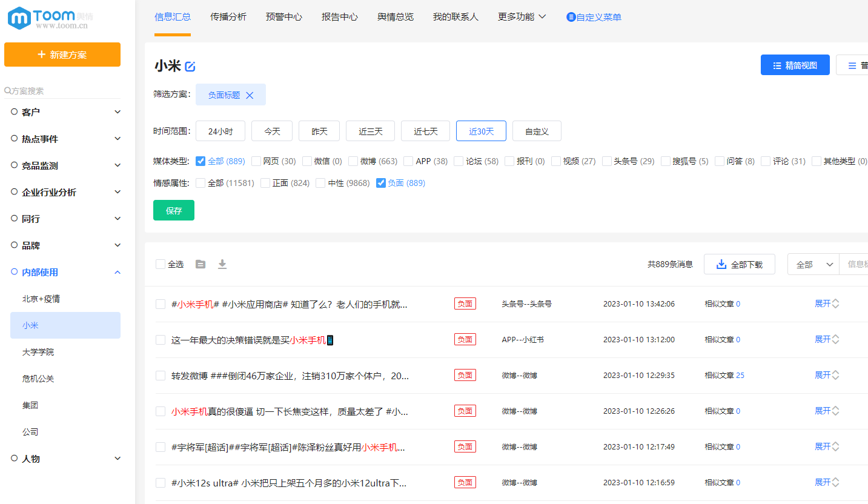Image resolution: width=868 pixels, height=504 pixels.
Task: Open the 更多功能 dropdown menu
Action: (522, 17)
